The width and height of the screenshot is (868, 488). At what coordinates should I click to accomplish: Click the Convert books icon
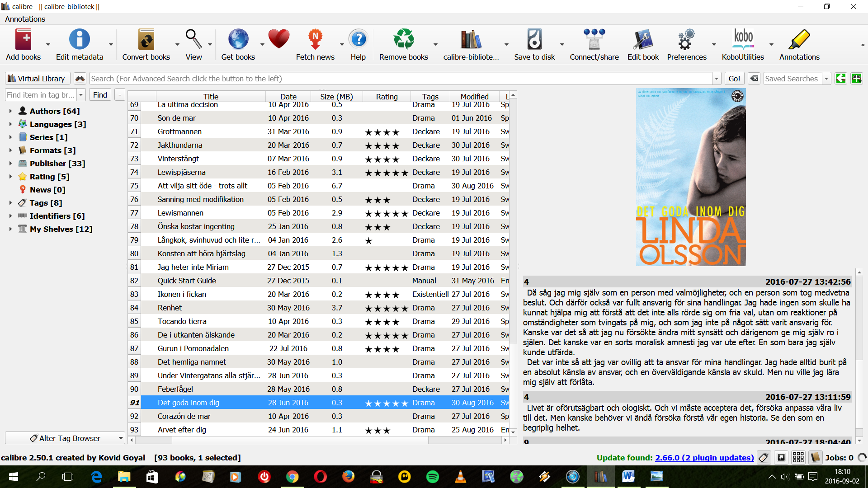(x=146, y=40)
